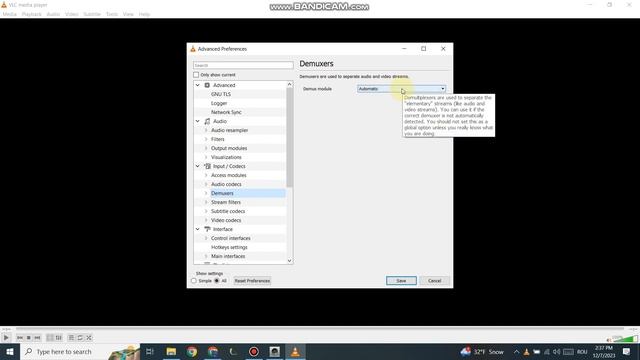640x360 pixels.
Task: Click Bandicam red record taskbar icon
Action: coord(254,351)
